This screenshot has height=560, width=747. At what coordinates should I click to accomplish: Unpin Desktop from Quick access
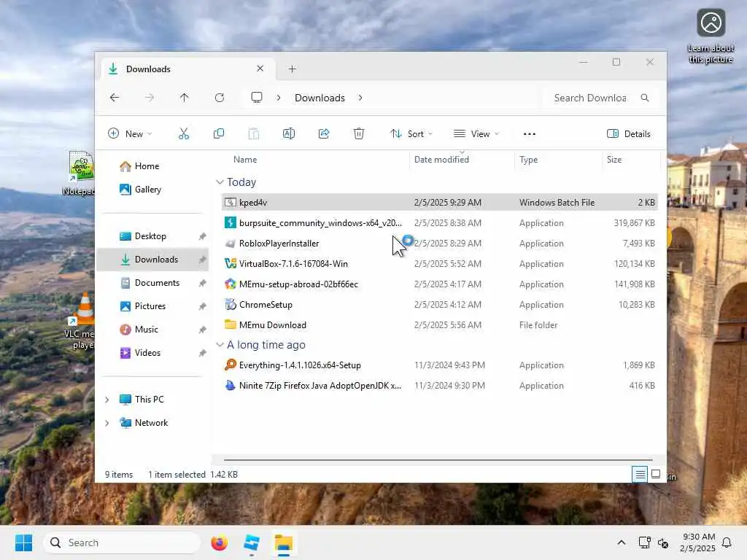203,236
